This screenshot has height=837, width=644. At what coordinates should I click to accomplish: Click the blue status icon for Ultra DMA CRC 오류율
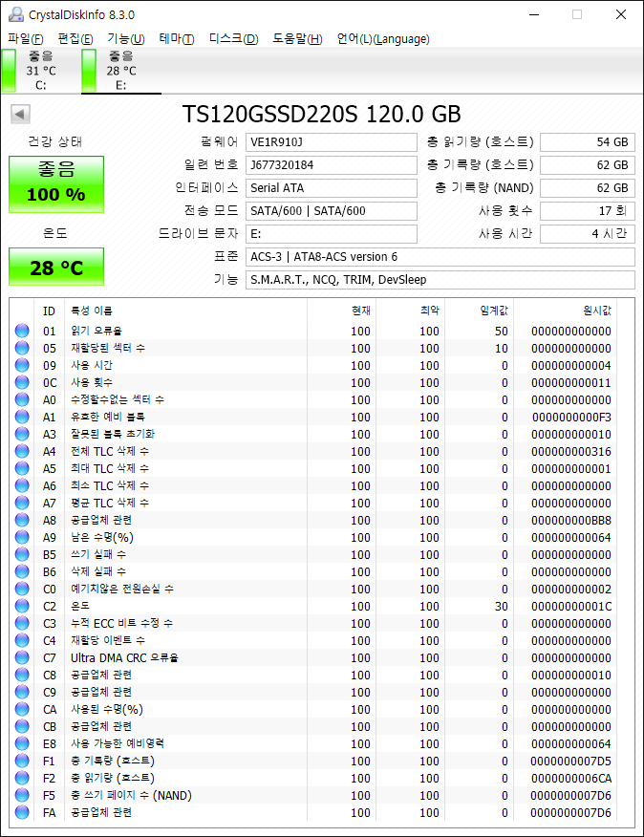(22, 658)
